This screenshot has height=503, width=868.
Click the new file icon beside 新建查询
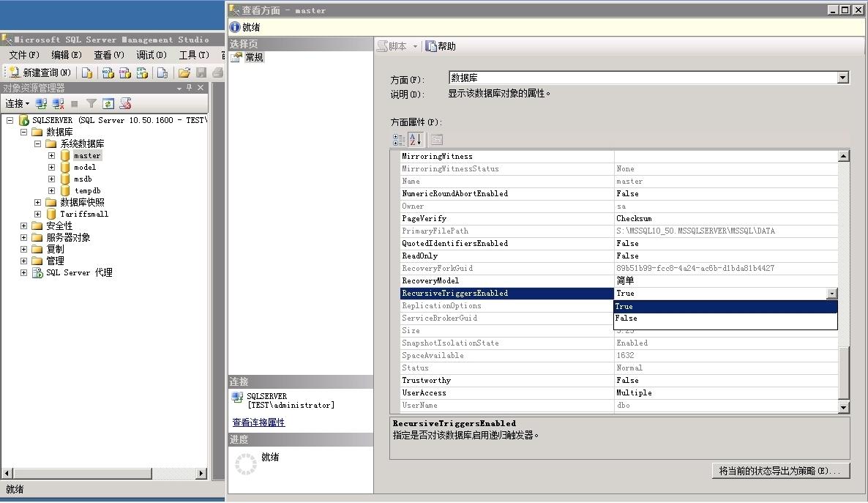[87, 72]
